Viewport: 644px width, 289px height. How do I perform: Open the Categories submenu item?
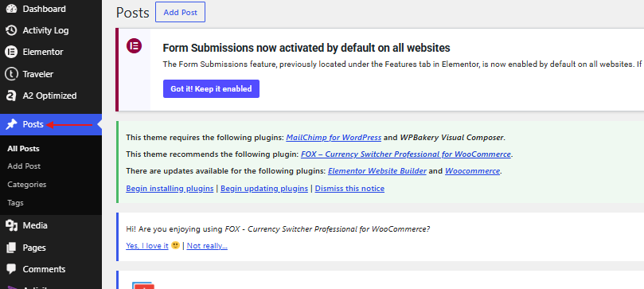27,185
